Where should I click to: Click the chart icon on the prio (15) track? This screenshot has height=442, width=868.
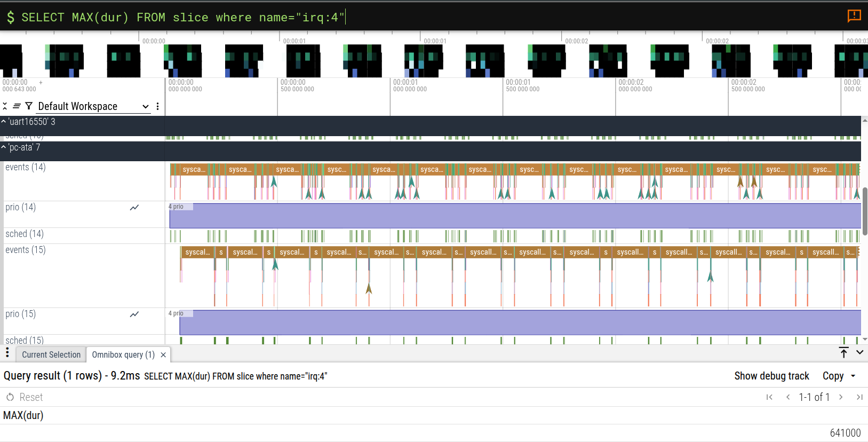134,314
